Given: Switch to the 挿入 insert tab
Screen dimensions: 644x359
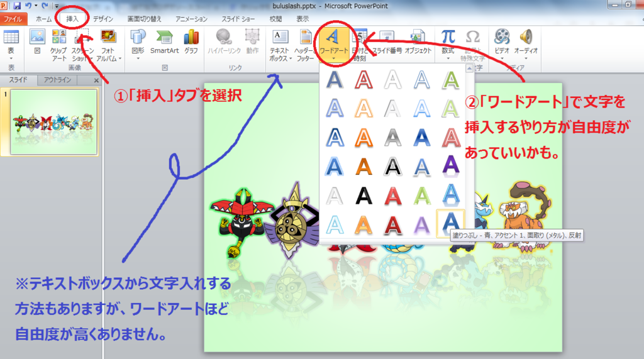Looking at the screenshot, I should pos(72,19).
